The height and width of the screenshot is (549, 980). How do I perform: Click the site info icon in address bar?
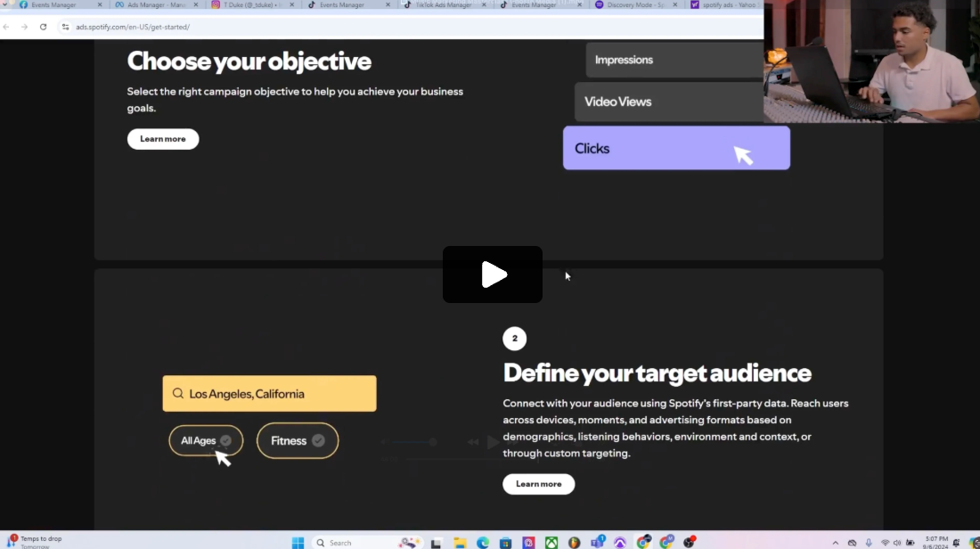pos(65,27)
